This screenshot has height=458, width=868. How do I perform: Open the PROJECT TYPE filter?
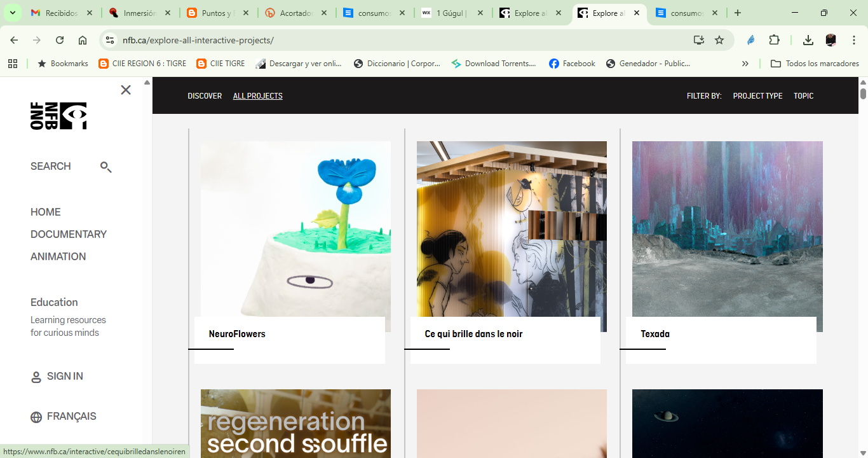click(757, 95)
